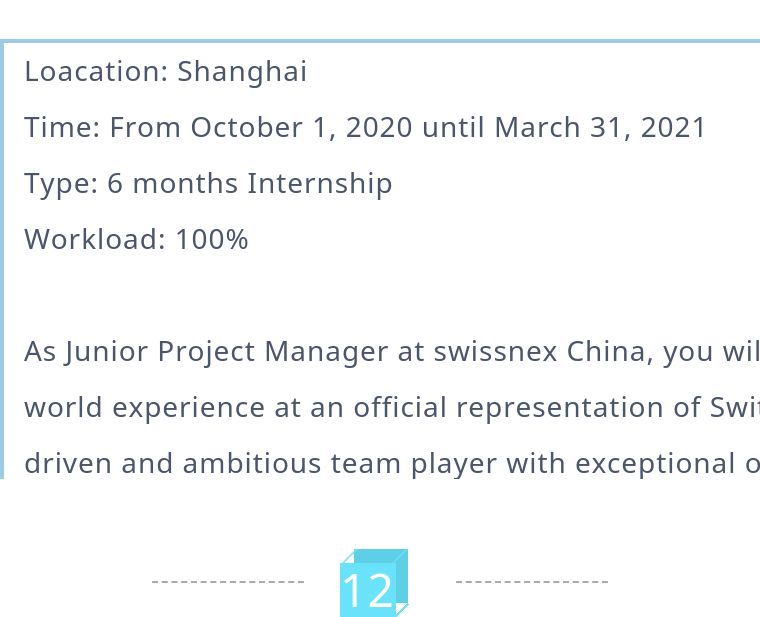Click the dashed line right of the cube
This screenshot has height=617, width=760.
click(x=531, y=581)
